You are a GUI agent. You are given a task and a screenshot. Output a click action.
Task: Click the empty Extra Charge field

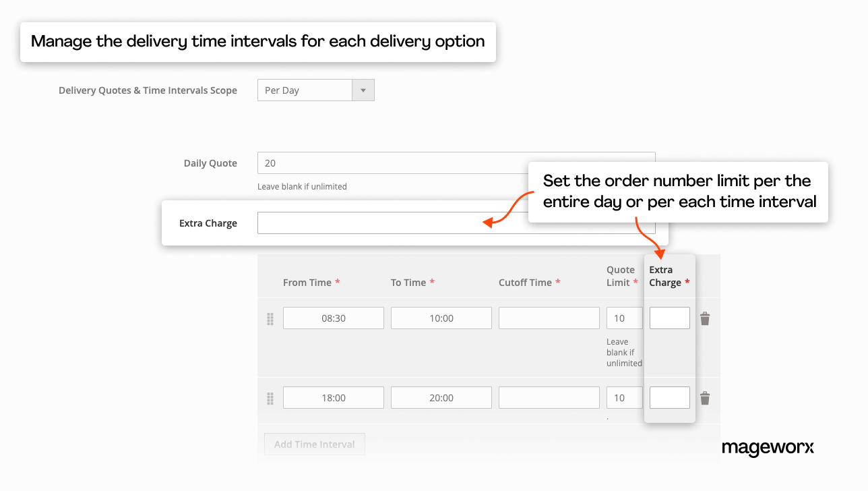coord(404,223)
